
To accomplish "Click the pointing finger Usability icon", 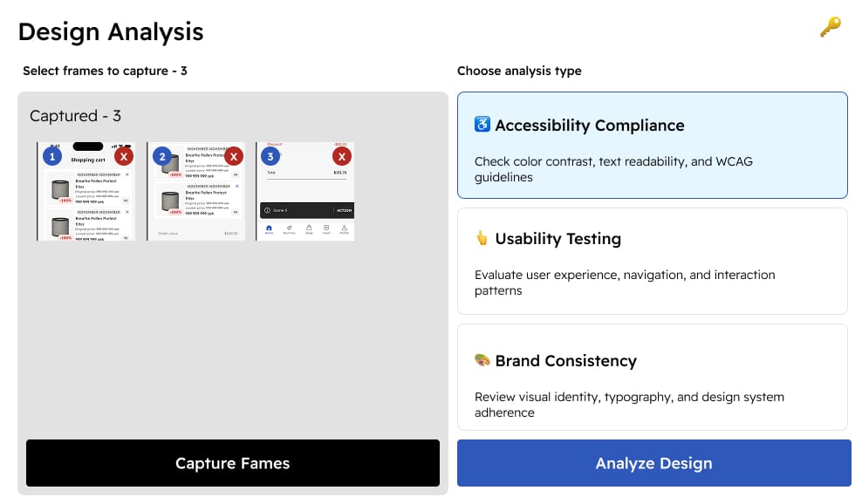I will (482, 238).
